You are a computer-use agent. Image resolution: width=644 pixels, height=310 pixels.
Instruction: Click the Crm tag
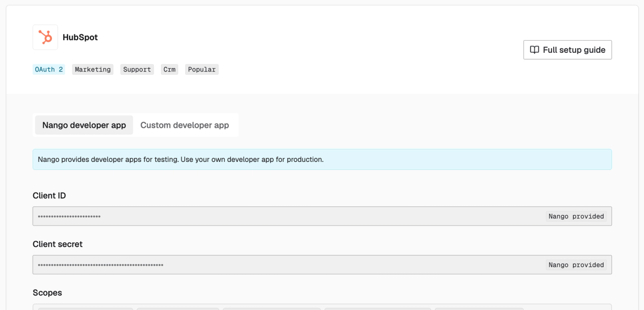[169, 69]
